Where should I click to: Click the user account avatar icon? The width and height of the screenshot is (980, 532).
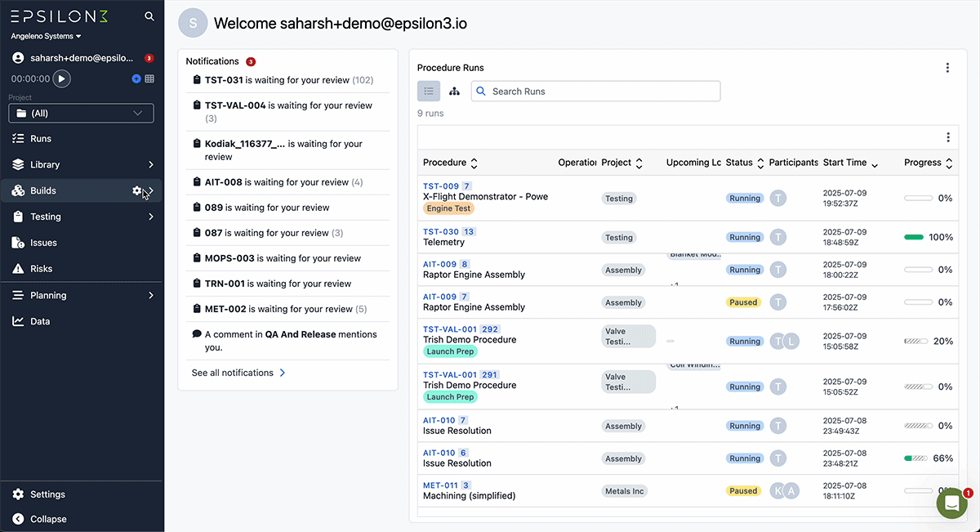pyautogui.click(x=18, y=58)
